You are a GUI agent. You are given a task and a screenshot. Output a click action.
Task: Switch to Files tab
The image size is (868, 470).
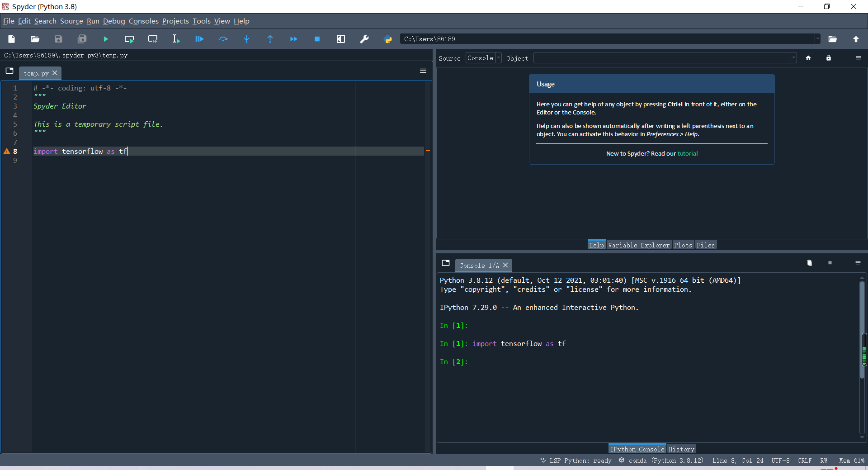(x=706, y=245)
